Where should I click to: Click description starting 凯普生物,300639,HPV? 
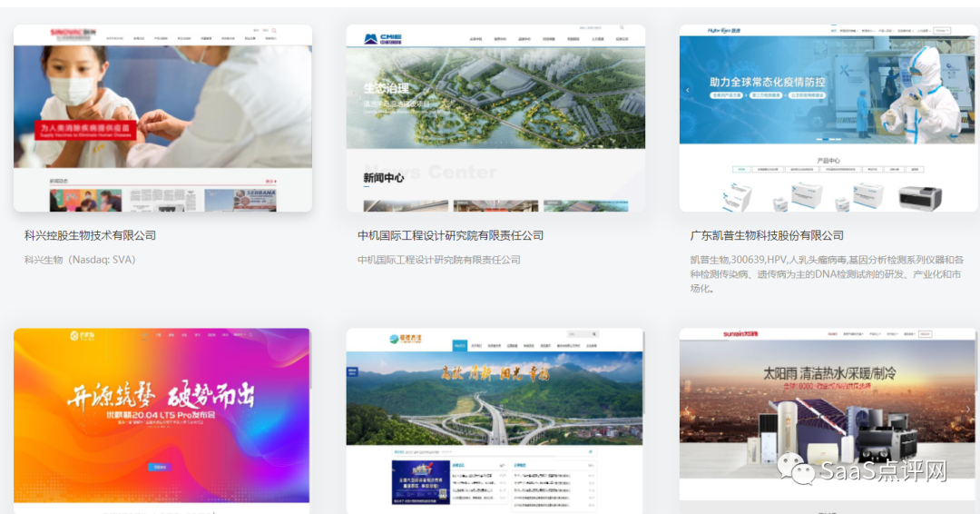click(x=827, y=274)
